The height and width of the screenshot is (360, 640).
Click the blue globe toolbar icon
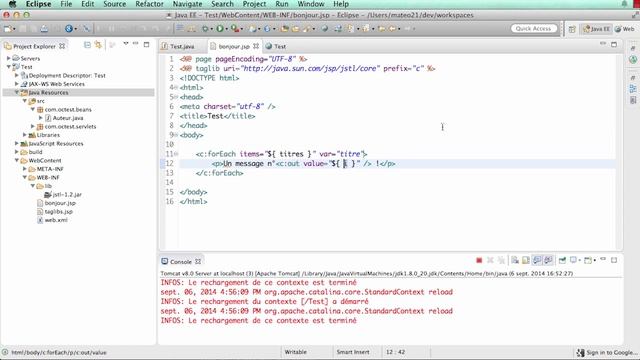pos(69,29)
